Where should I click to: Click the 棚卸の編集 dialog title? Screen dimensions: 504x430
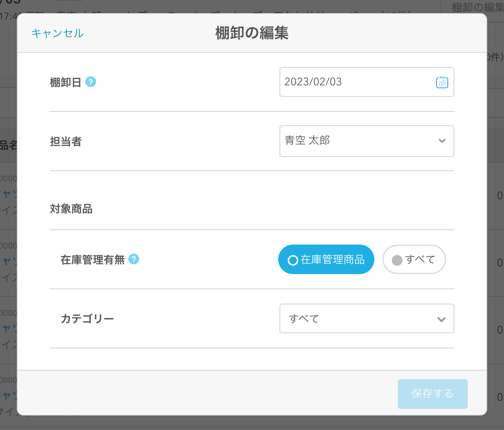(x=252, y=33)
